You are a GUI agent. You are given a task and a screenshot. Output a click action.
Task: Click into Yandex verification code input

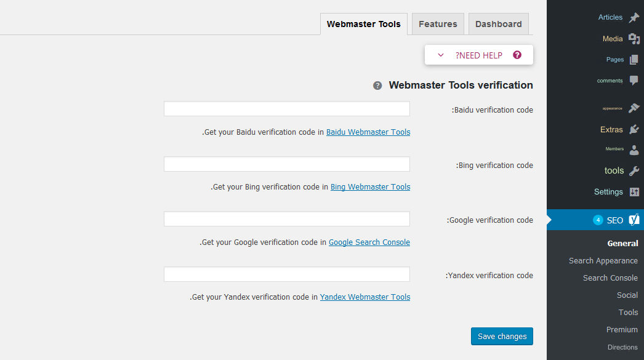tap(286, 274)
